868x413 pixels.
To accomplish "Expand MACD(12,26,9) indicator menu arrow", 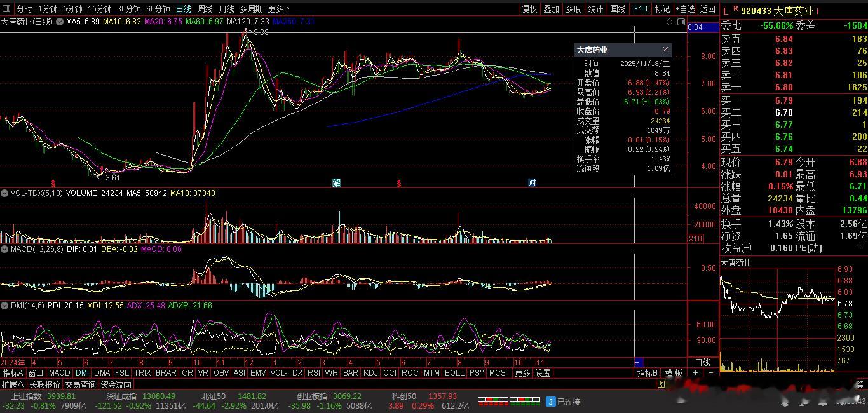I will (4, 249).
